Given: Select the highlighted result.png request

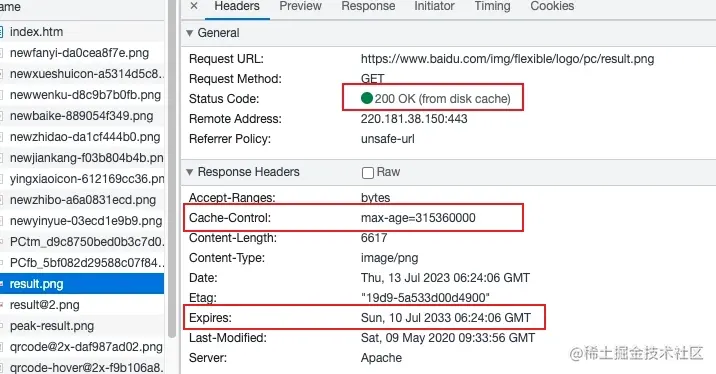Looking at the screenshot, I should pyautogui.click(x=82, y=284).
